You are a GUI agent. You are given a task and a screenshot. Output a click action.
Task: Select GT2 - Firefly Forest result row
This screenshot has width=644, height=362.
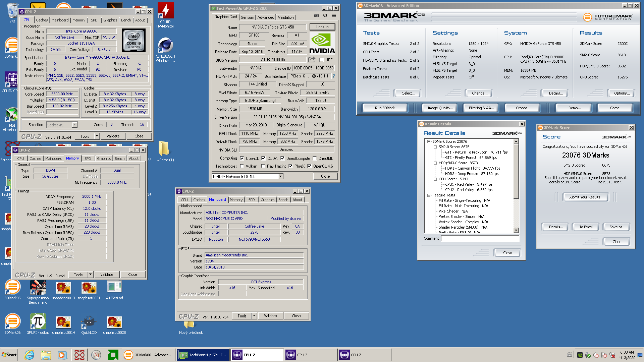471,158
